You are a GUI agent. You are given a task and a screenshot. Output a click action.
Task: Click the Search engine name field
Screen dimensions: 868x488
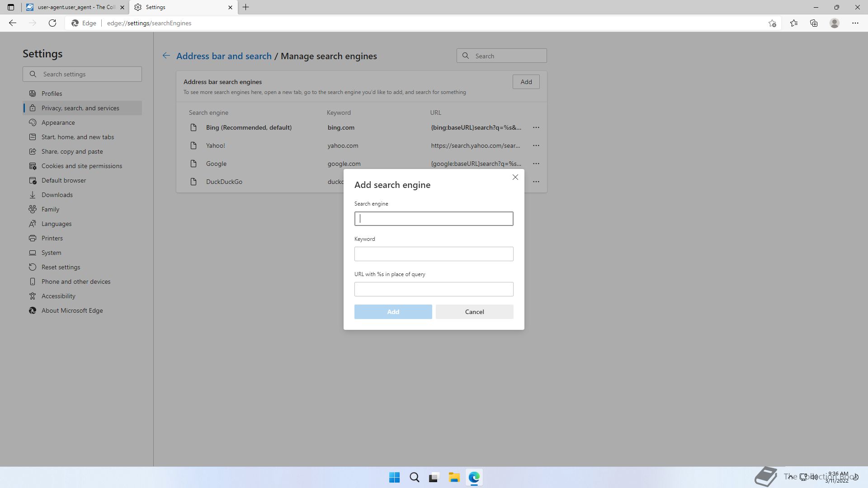tap(434, 219)
